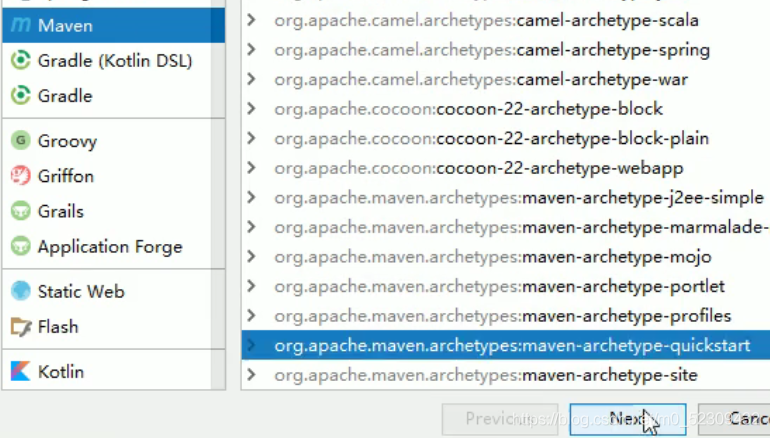Click the Cancel button

pos(734,419)
